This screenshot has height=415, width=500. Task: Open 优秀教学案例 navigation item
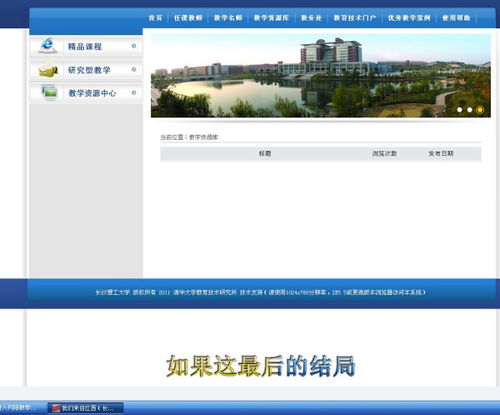(409, 18)
